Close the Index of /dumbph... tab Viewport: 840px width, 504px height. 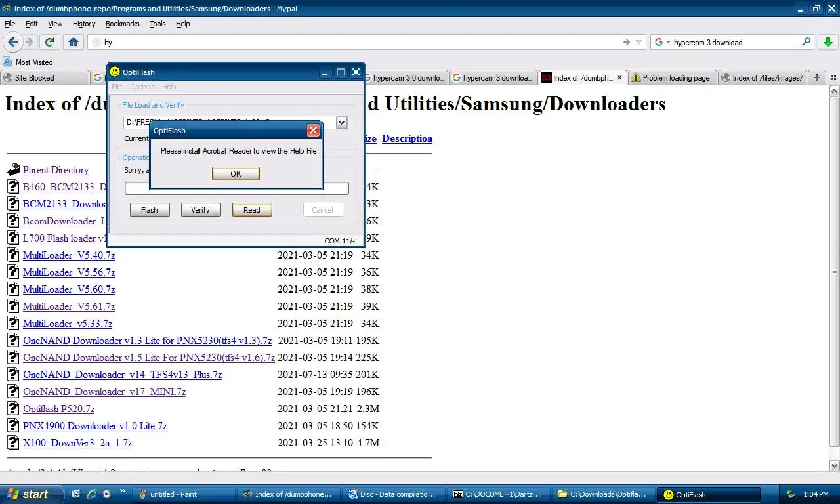(620, 77)
